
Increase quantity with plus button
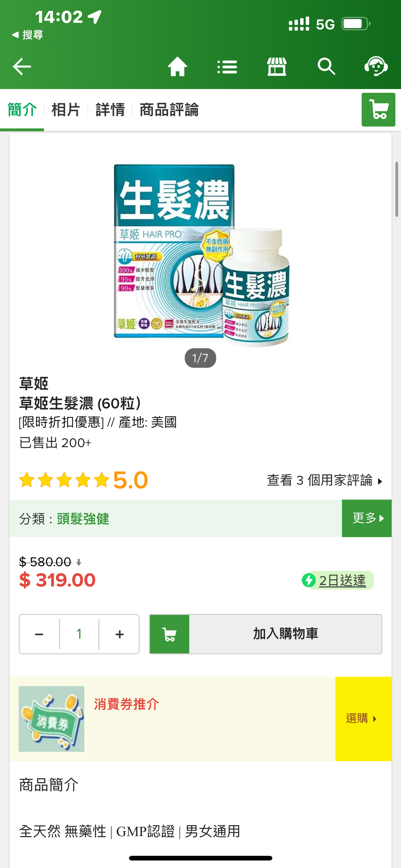[120, 634]
